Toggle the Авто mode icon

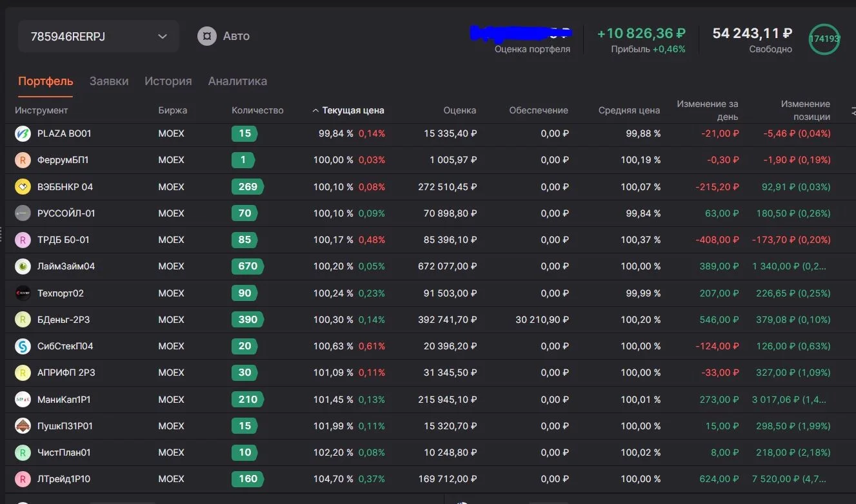click(x=207, y=36)
